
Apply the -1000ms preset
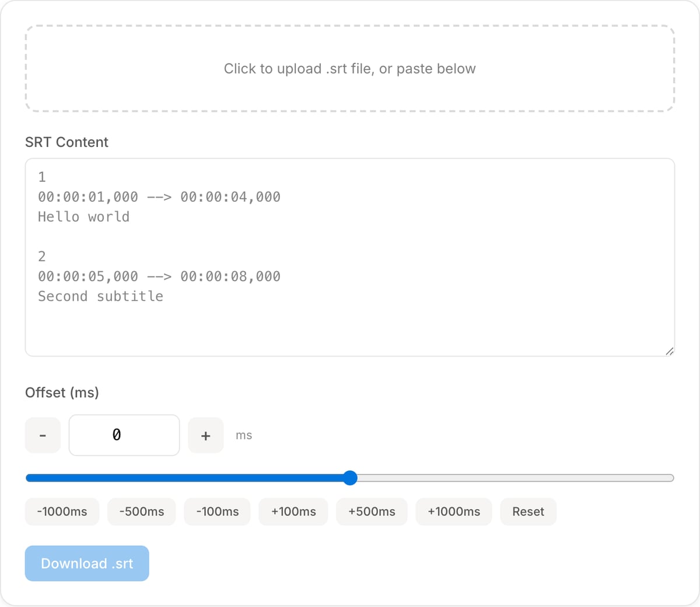click(62, 511)
